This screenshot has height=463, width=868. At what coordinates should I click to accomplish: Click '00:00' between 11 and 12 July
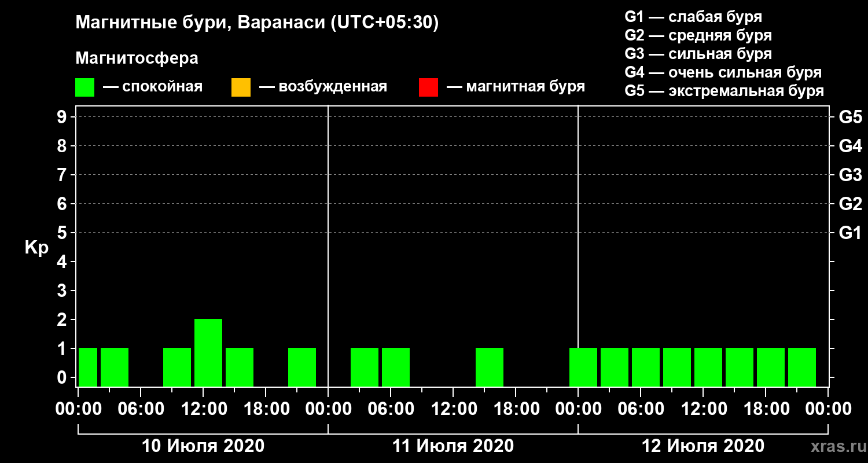click(578, 409)
